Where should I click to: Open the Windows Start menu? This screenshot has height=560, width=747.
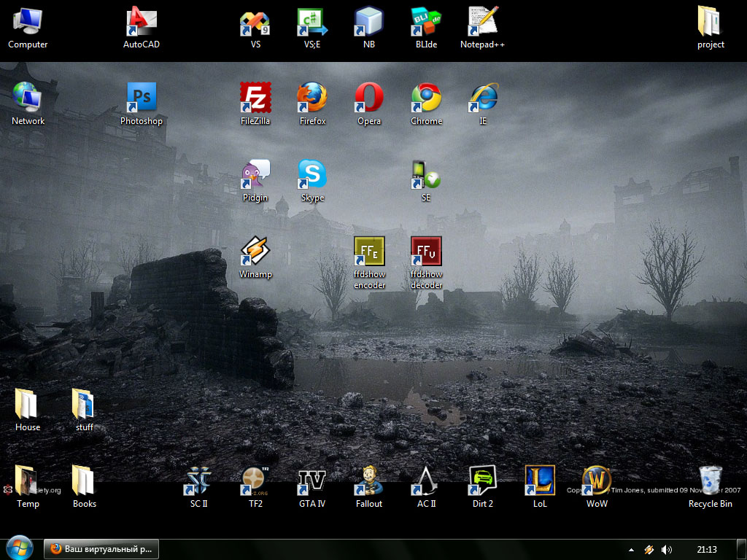pos(19,548)
